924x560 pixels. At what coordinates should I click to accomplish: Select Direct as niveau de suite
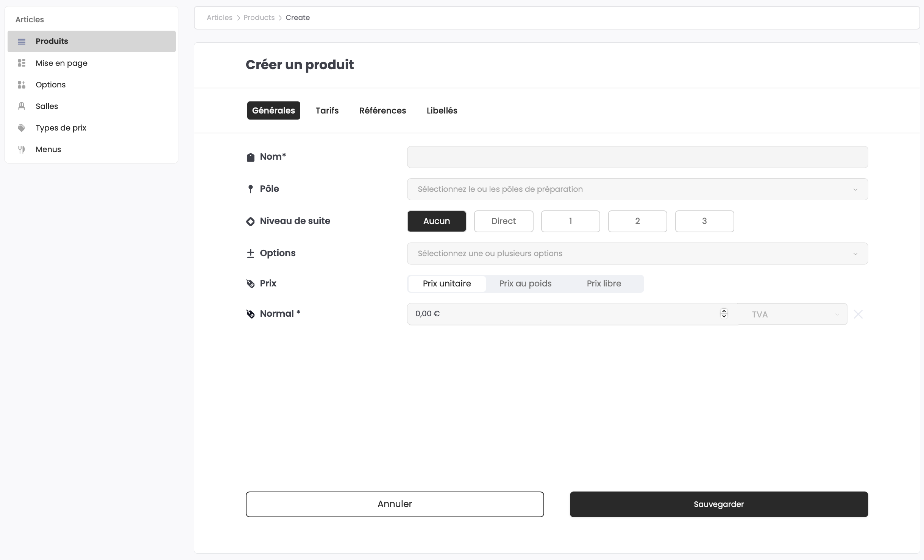[503, 221]
